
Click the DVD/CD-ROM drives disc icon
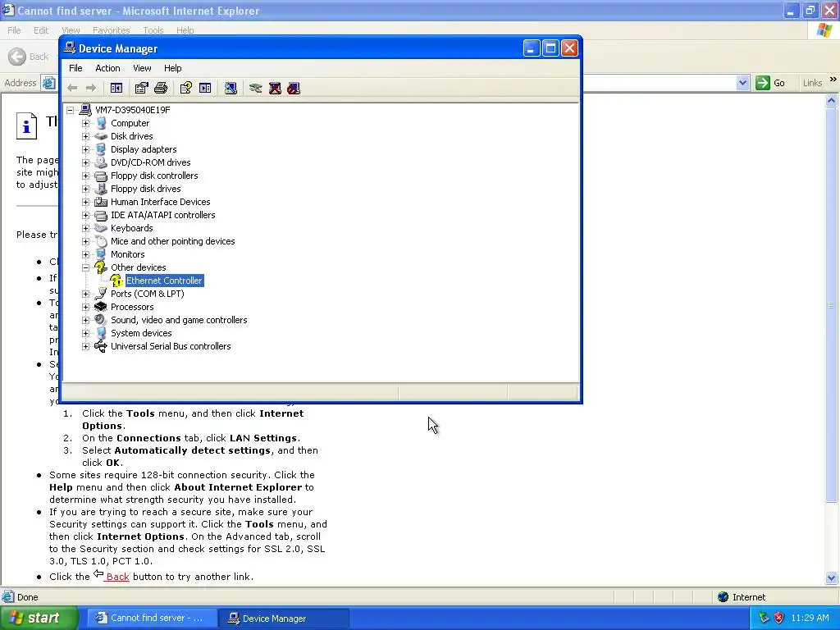pos(101,162)
